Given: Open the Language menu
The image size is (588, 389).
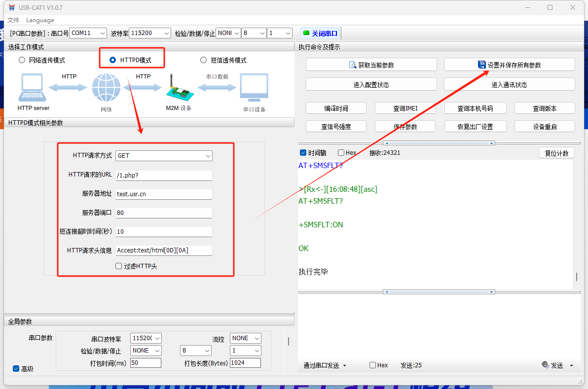Looking at the screenshot, I should (x=40, y=20).
